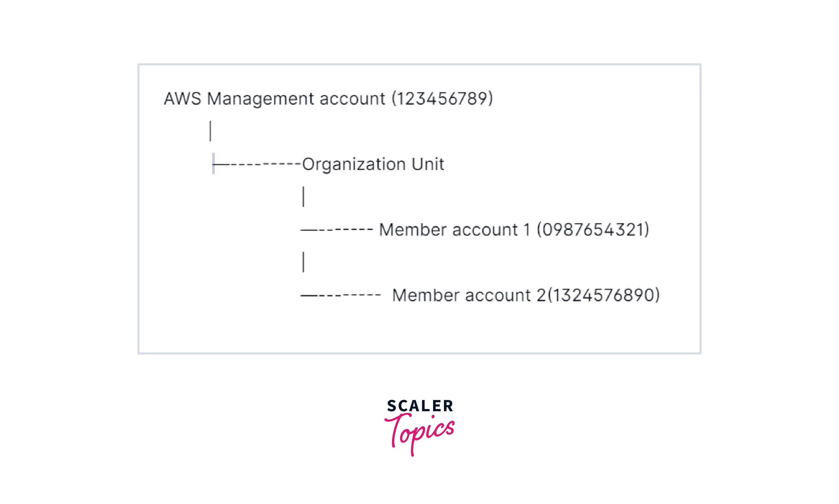Click the dashed line before Member account 2
The height and width of the screenshot is (504, 839).
341,296
